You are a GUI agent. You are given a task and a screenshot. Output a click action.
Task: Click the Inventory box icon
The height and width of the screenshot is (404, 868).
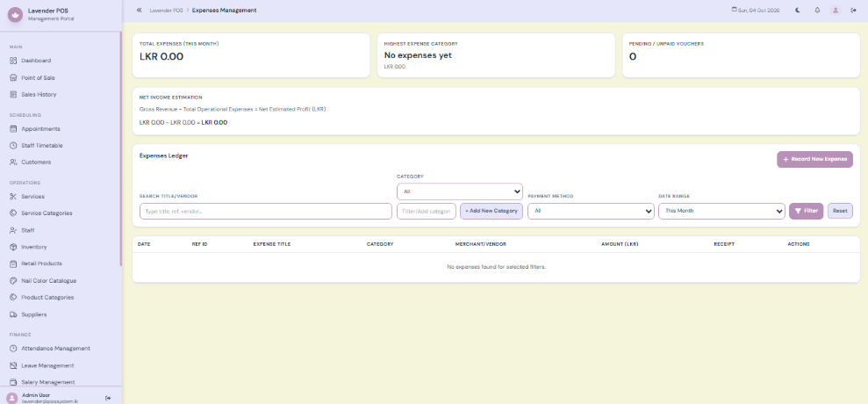pyautogui.click(x=13, y=247)
